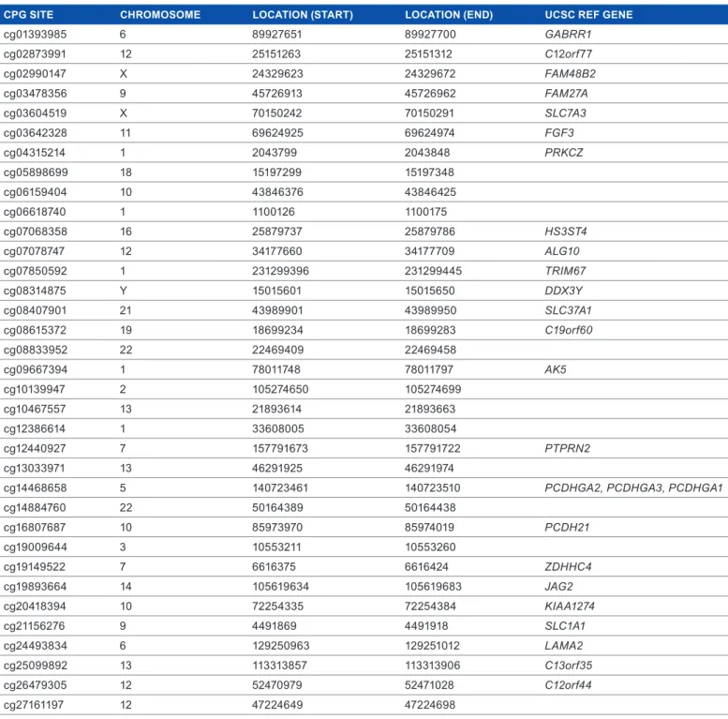Viewport: 728px width, 719px height.
Task: Select gene PTPRN2
Action: tap(568, 449)
